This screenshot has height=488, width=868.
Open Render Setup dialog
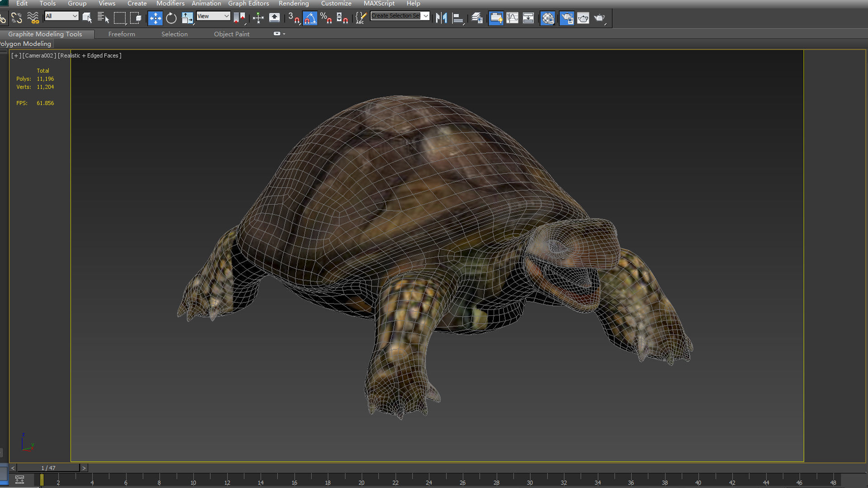(x=566, y=18)
